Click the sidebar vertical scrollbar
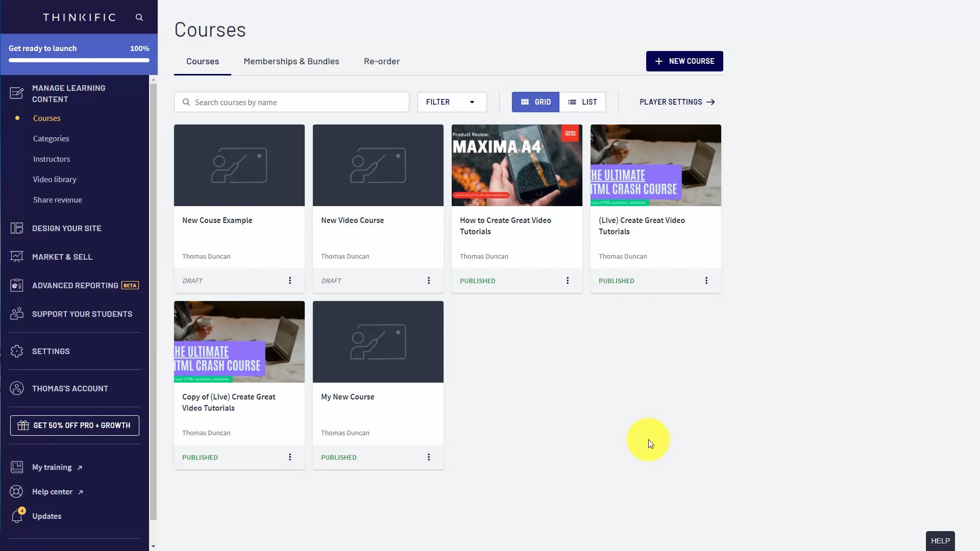This screenshot has width=980, height=551. point(153,301)
